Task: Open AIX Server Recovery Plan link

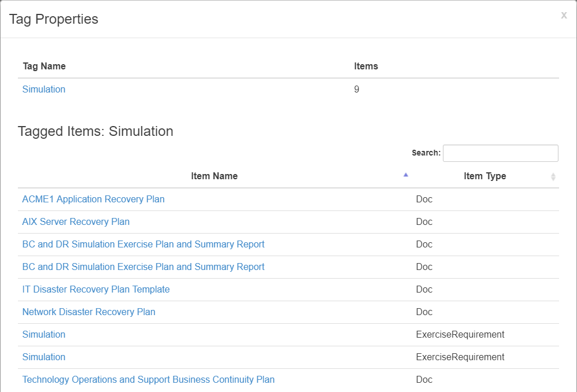Action: point(76,221)
